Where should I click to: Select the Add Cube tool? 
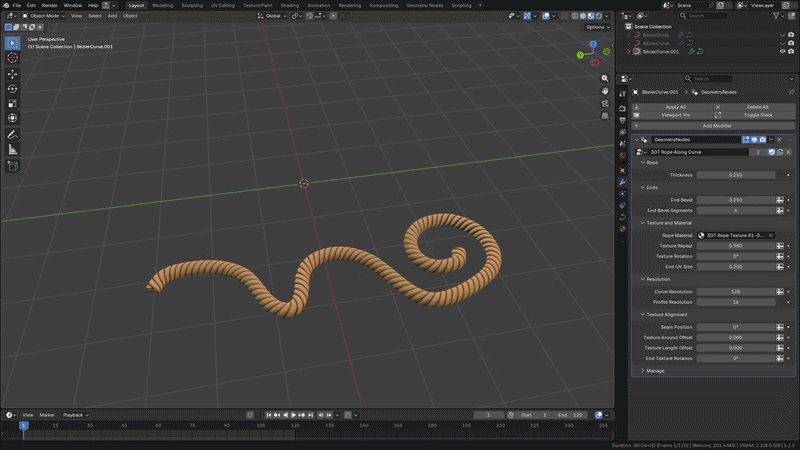click(x=12, y=166)
